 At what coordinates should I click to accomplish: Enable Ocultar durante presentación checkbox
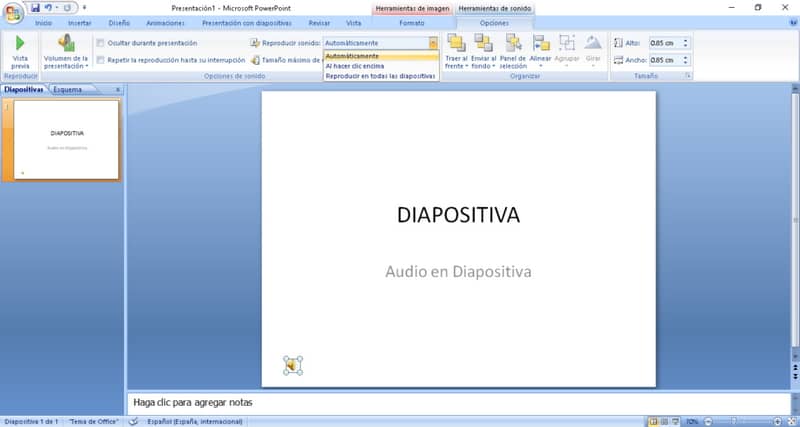101,43
